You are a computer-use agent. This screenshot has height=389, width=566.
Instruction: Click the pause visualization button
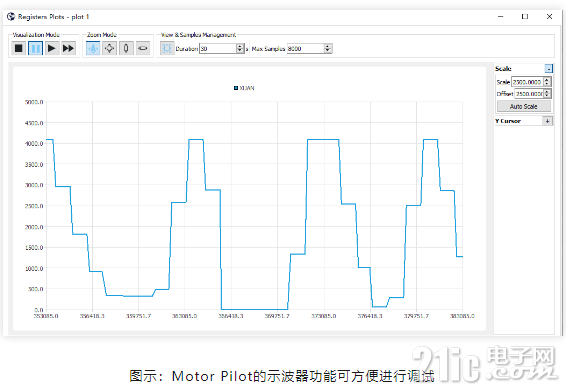pyautogui.click(x=35, y=48)
